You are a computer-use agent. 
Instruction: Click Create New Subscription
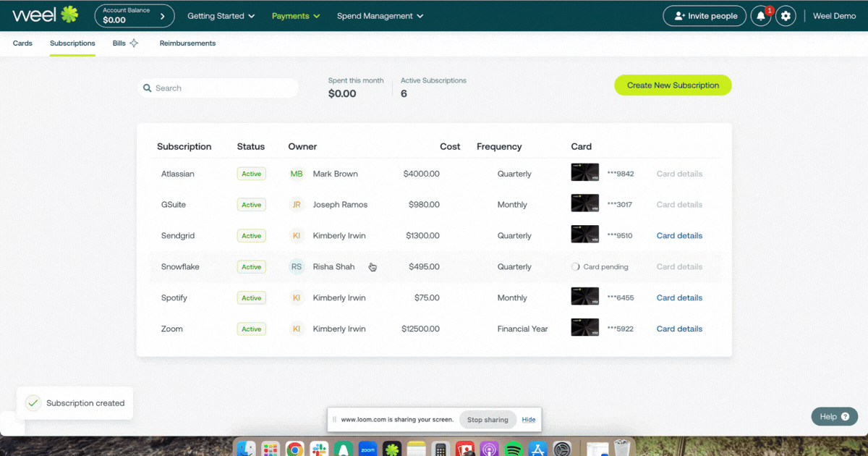coord(672,85)
